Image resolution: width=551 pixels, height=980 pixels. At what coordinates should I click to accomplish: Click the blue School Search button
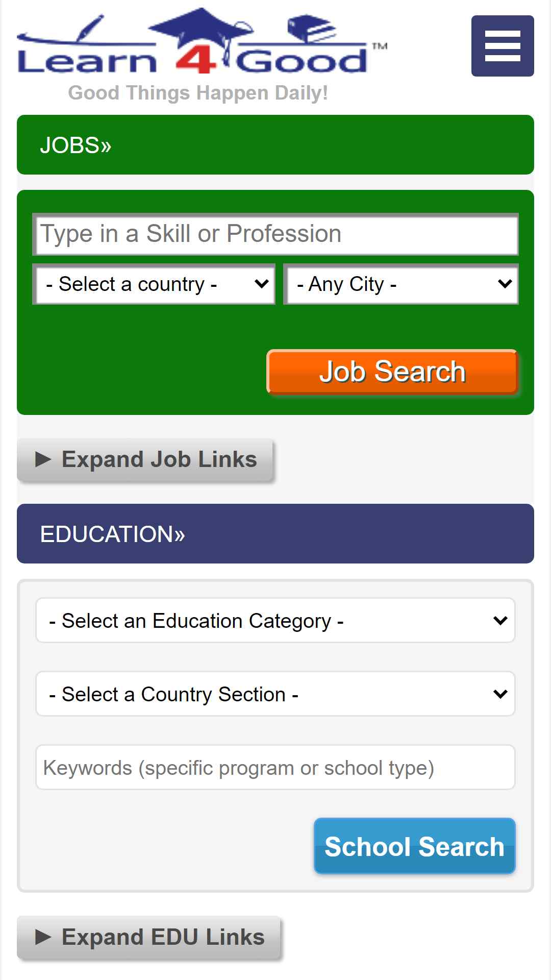click(x=415, y=846)
